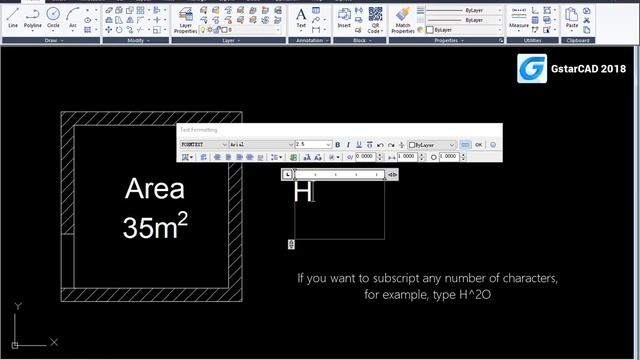Activate the Match Properties brush
This screenshot has width=640, height=360.
[x=403, y=20]
